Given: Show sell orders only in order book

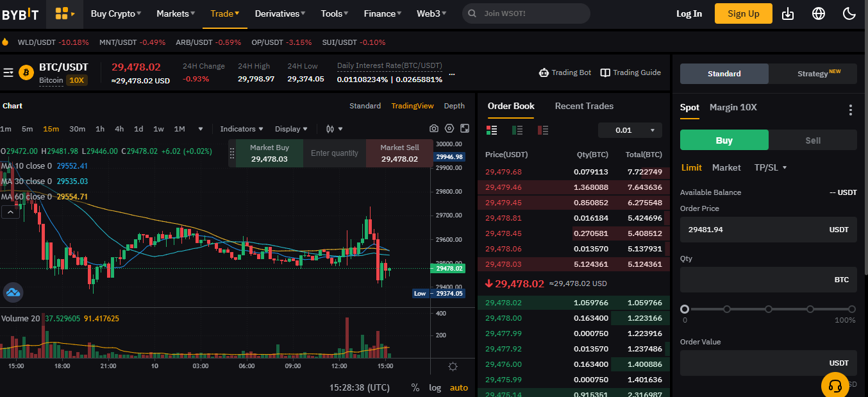Looking at the screenshot, I should click(543, 130).
